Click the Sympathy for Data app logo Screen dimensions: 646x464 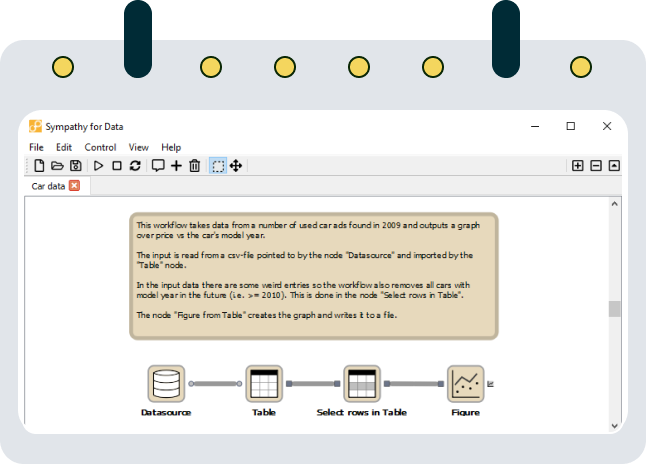[x=35, y=126]
